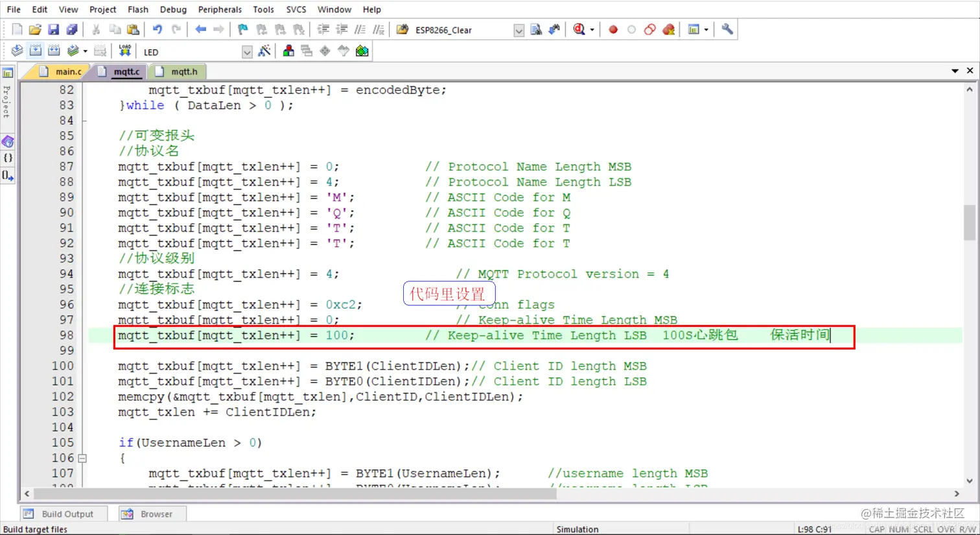Open the editor tab list arrow
This screenshot has width=980, height=535.
coord(955,71)
